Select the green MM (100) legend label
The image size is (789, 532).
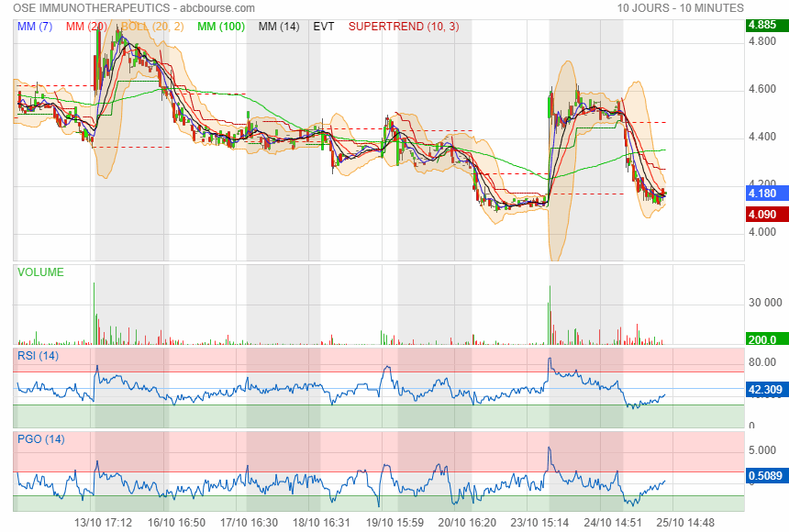(x=221, y=27)
